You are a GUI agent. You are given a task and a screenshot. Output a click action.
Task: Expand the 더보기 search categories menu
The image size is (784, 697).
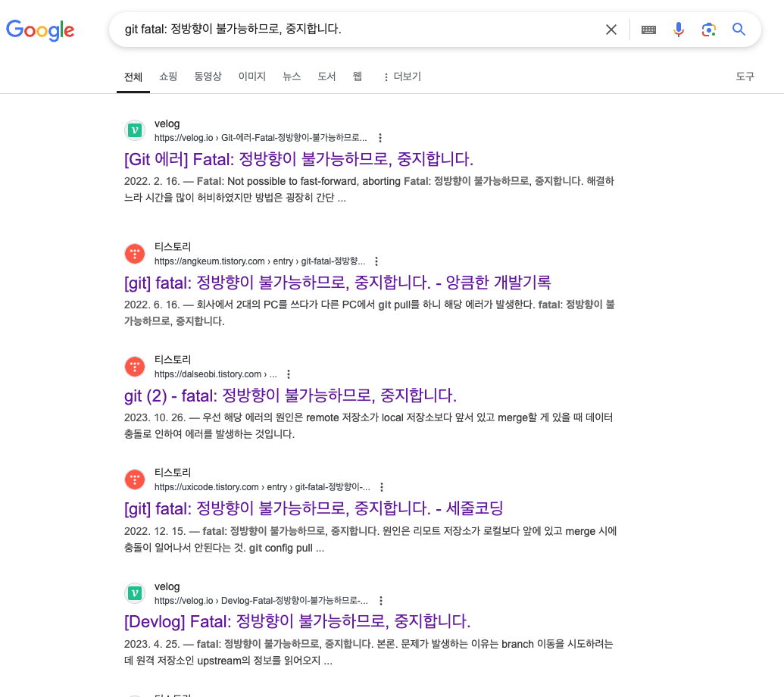pos(401,77)
